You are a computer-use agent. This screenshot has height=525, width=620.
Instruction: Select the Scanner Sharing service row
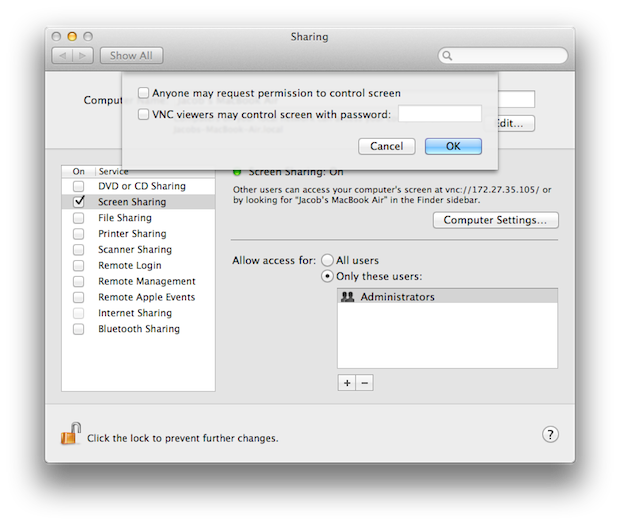[x=138, y=249]
